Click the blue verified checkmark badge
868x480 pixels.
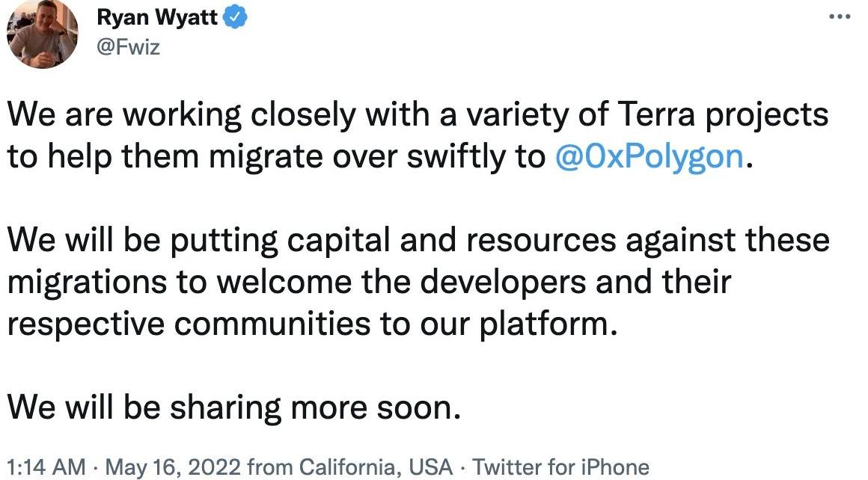[x=235, y=18]
